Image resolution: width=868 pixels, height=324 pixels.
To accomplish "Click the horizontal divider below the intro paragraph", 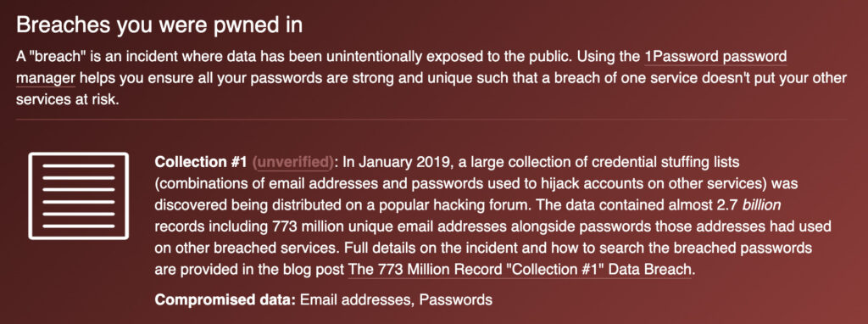I will tap(431, 120).
